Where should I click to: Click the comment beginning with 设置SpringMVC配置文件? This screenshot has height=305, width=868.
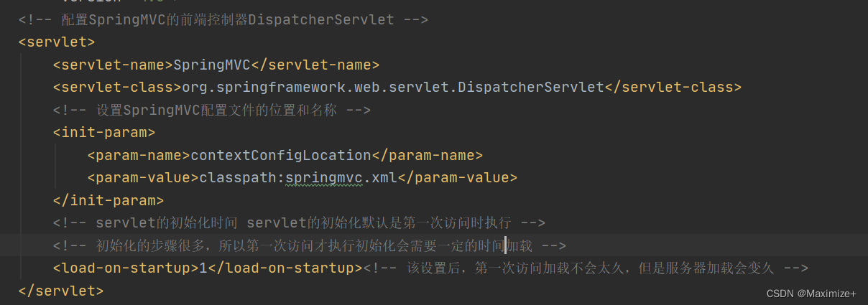(212, 111)
